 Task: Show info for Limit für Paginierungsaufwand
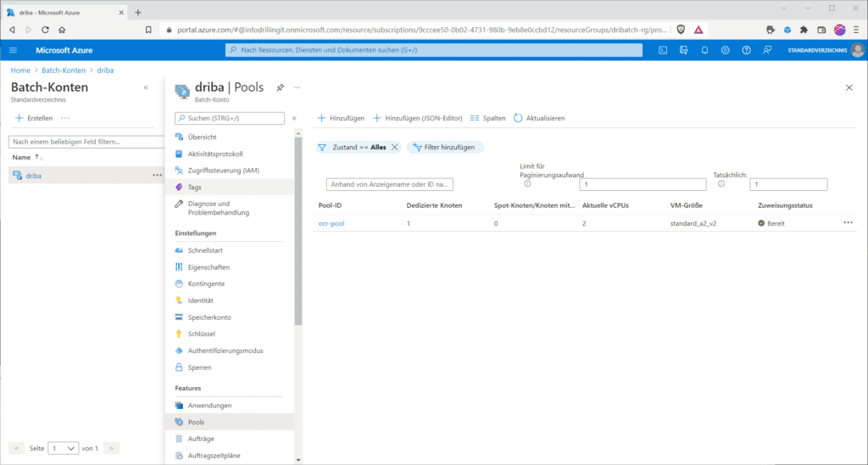point(527,184)
